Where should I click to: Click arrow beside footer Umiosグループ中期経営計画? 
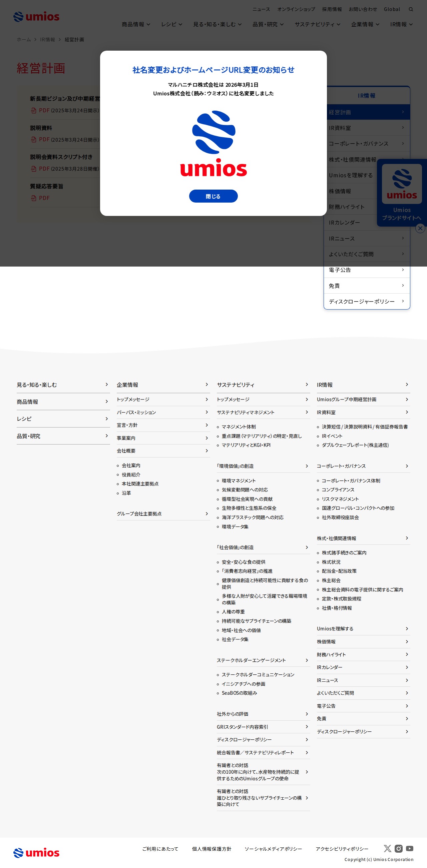[407, 399]
